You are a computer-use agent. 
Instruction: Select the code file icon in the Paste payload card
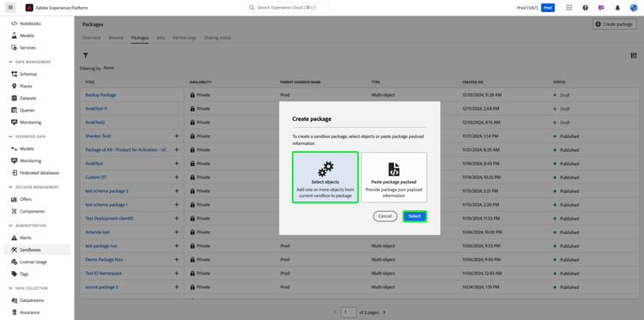coord(394,169)
